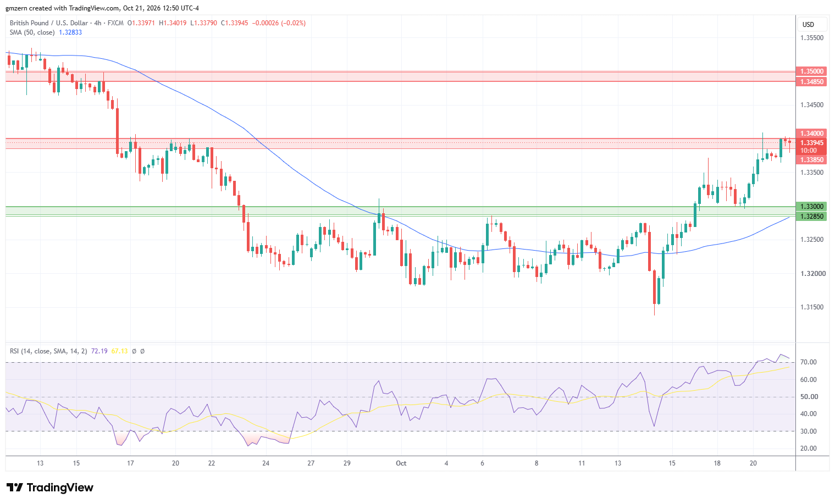The height and width of the screenshot is (504, 835).
Task: Click the 27 date label on time axis
Action: (311, 463)
